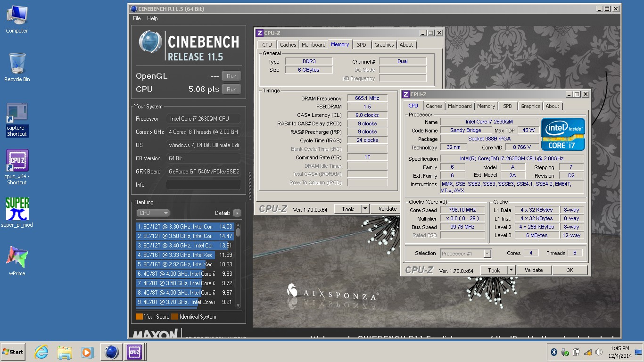Click the ranking list scrollbar
The height and width of the screenshot is (362, 644).
tap(238, 265)
